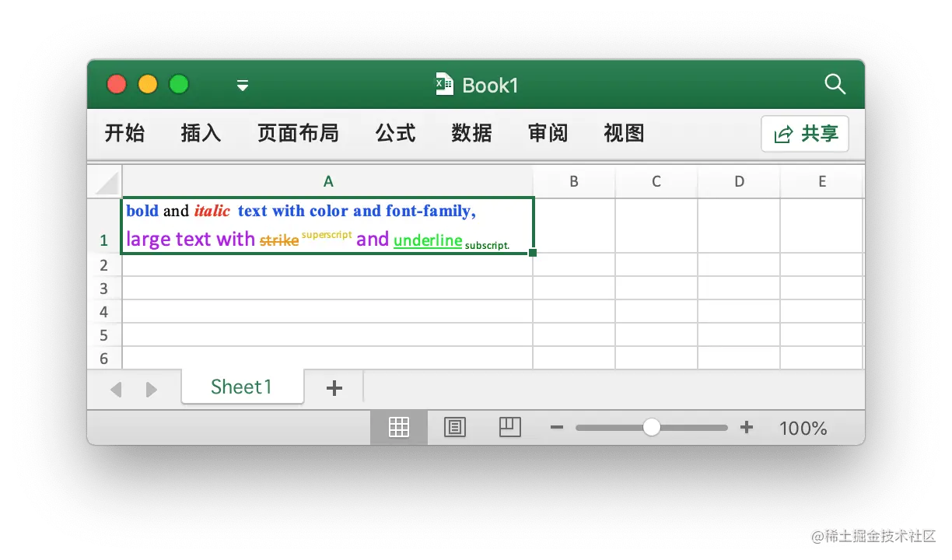Switch to Page Break Preview view
This screenshot has height=560, width=952.
(x=510, y=427)
